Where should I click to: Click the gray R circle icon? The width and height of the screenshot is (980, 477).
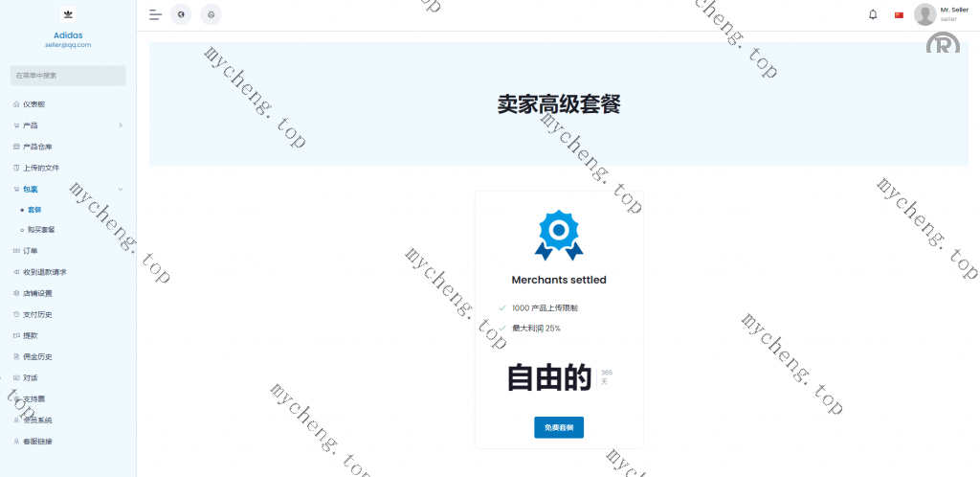pyautogui.click(x=943, y=46)
